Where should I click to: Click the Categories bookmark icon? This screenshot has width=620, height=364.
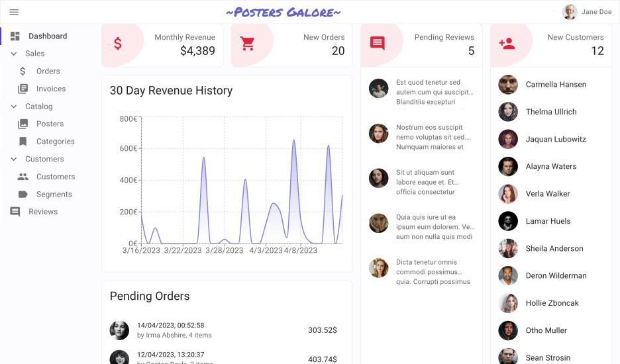pyautogui.click(x=23, y=142)
